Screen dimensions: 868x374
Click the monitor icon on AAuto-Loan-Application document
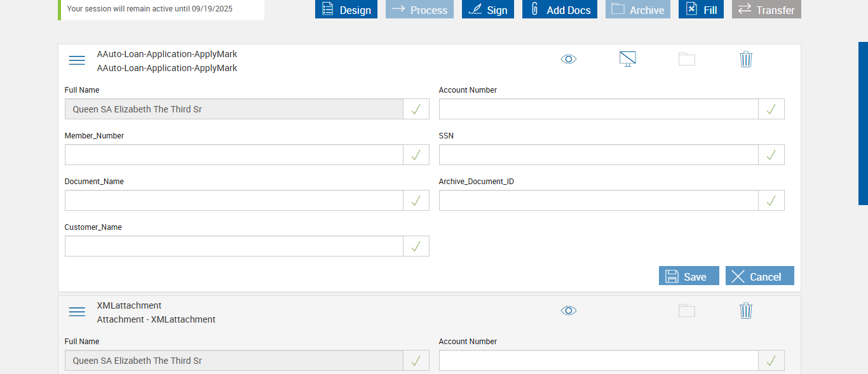click(x=627, y=59)
